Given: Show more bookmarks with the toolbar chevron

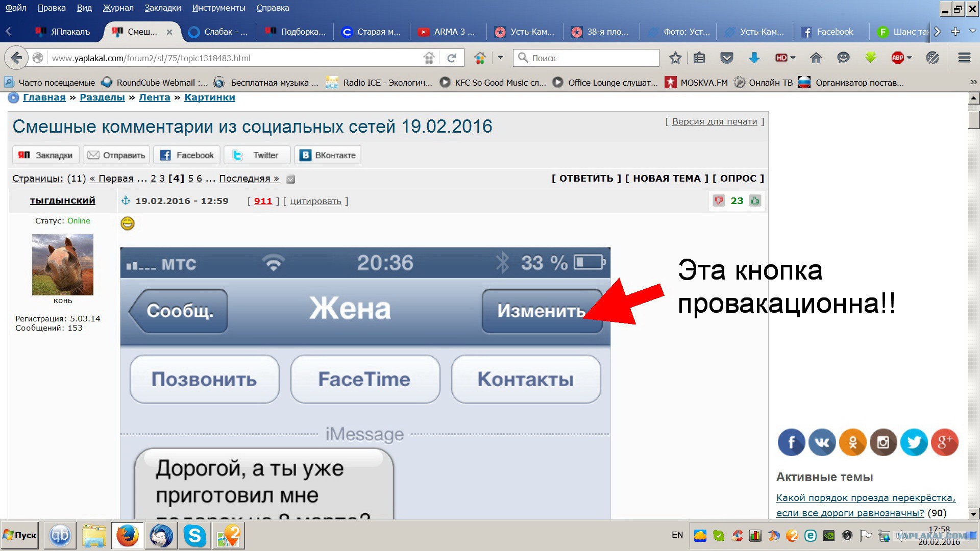Looking at the screenshot, I should pos(973,82).
